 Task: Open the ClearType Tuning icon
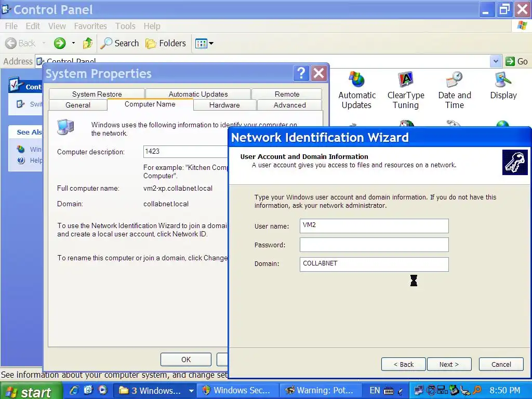point(406,90)
